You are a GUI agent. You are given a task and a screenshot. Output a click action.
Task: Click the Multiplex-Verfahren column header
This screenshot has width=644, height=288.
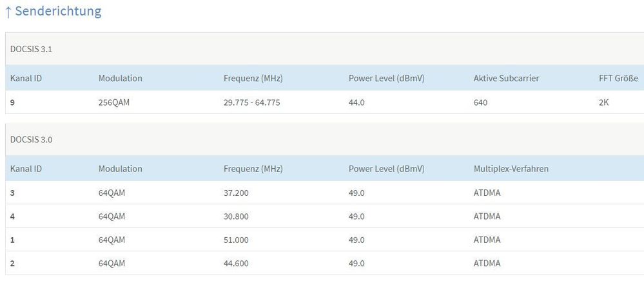pos(511,168)
